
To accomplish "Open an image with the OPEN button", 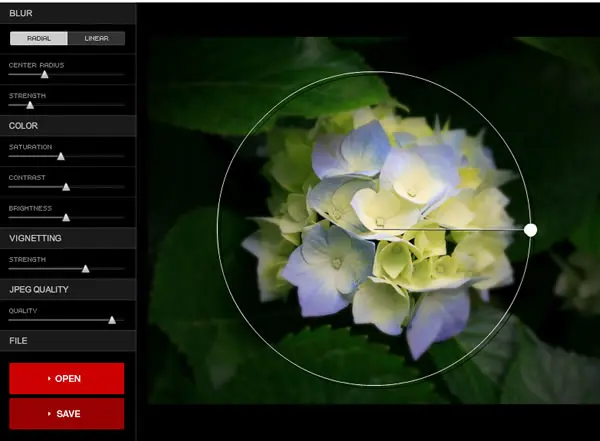I will pyautogui.click(x=67, y=379).
